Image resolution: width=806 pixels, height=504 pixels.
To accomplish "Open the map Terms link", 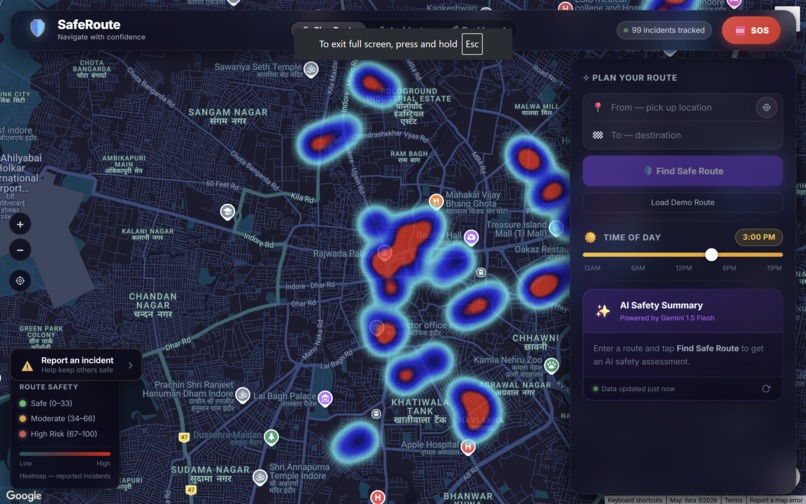I will click(x=732, y=500).
